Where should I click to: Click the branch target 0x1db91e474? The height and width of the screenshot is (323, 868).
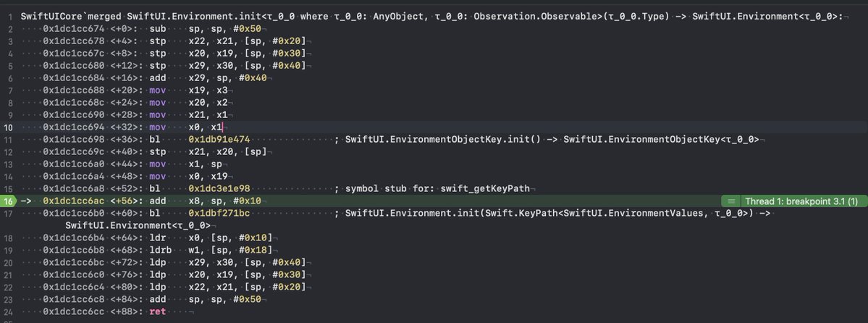tap(219, 140)
